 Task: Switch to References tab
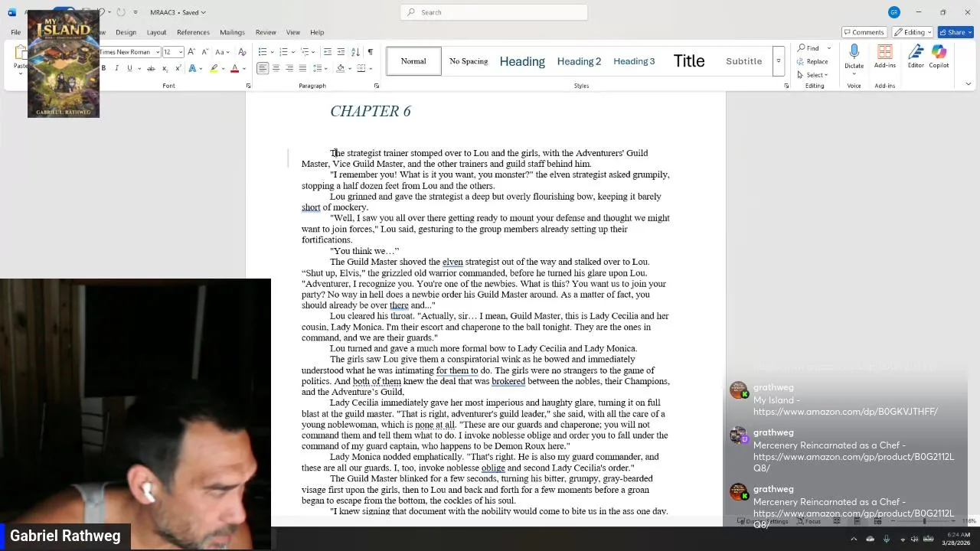click(x=193, y=32)
